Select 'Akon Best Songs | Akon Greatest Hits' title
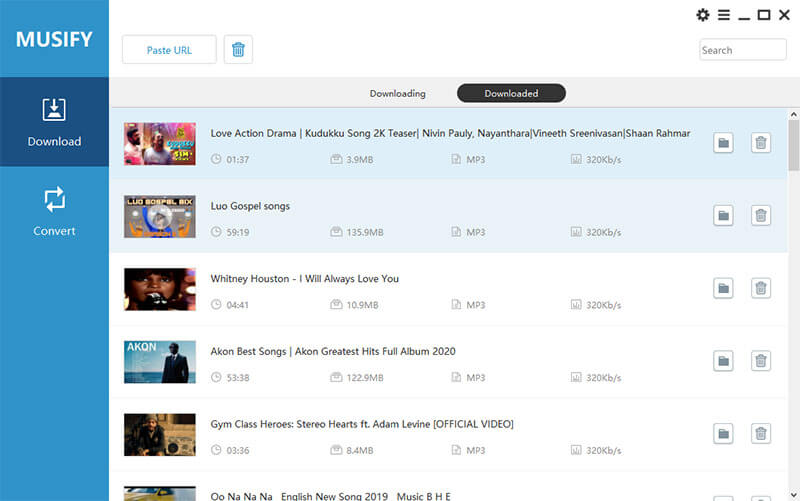This screenshot has width=800, height=501. tap(333, 352)
